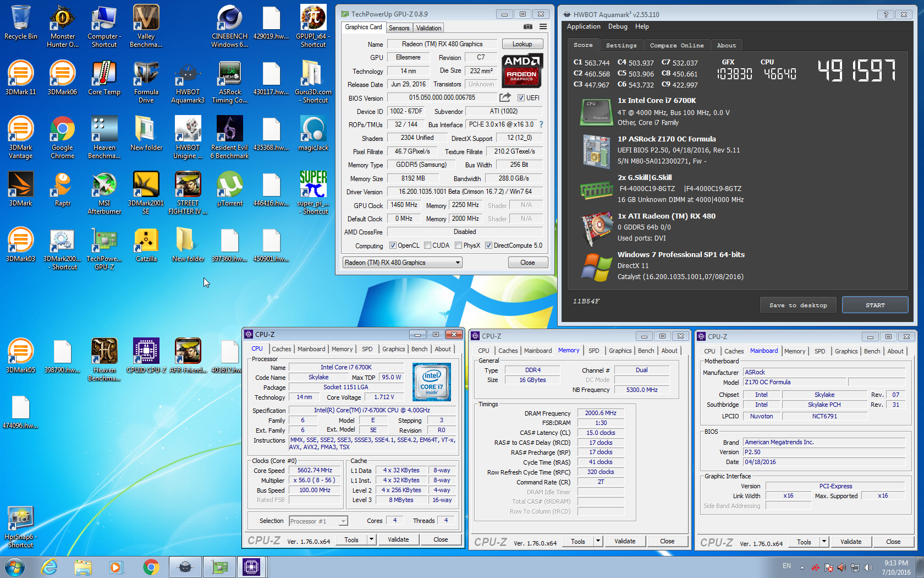Open 3DMark 11 desktop icon
The image size is (924, 578).
coord(21,78)
